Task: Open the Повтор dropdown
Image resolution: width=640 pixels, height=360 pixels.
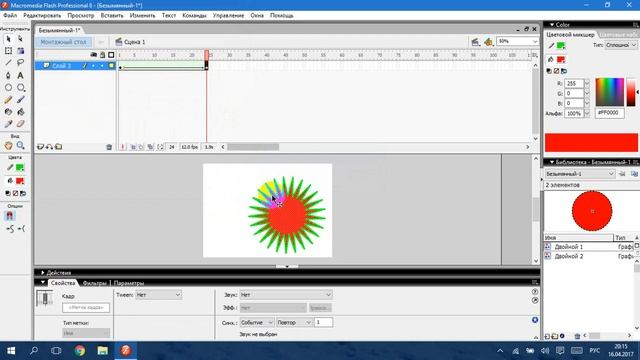Action: (294, 322)
